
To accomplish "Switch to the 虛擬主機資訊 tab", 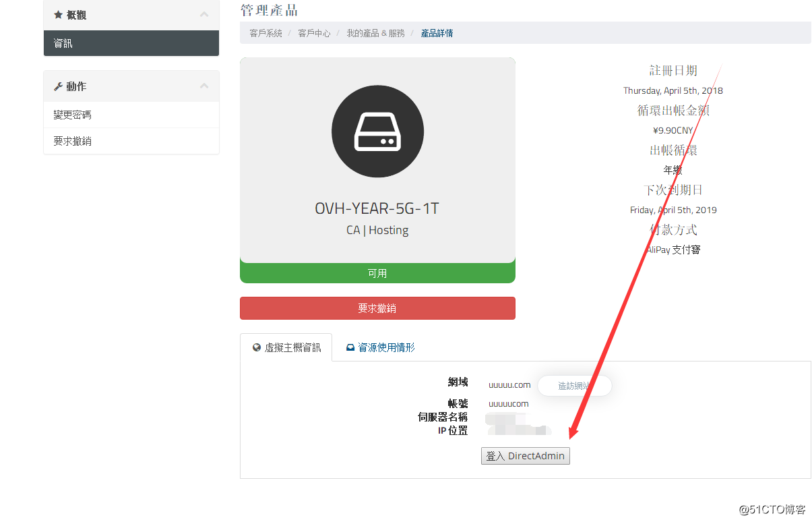I will 286,347.
